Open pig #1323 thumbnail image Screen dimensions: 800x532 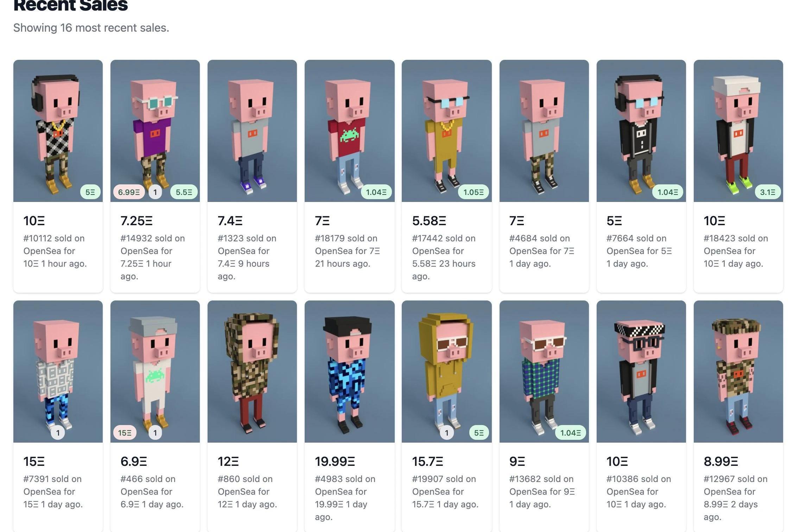coord(252,131)
